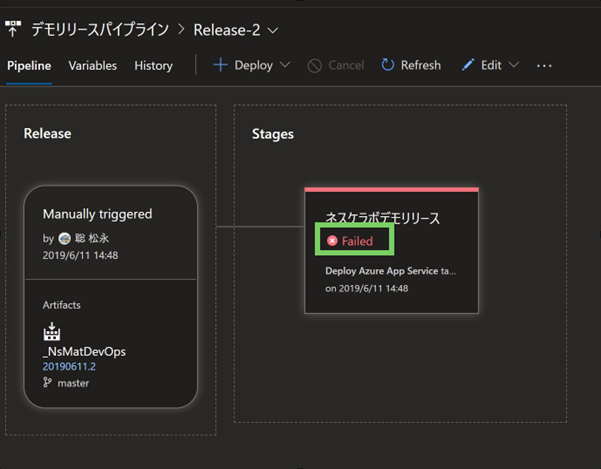Screen dimensions: 601x469
Task: Click the Stages section heading
Action: (x=273, y=134)
